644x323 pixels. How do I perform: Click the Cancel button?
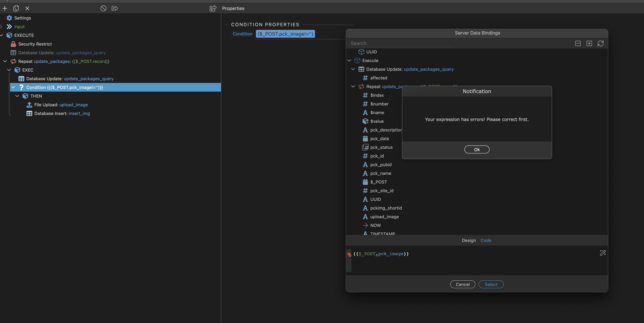pyautogui.click(x=462, y=284)
